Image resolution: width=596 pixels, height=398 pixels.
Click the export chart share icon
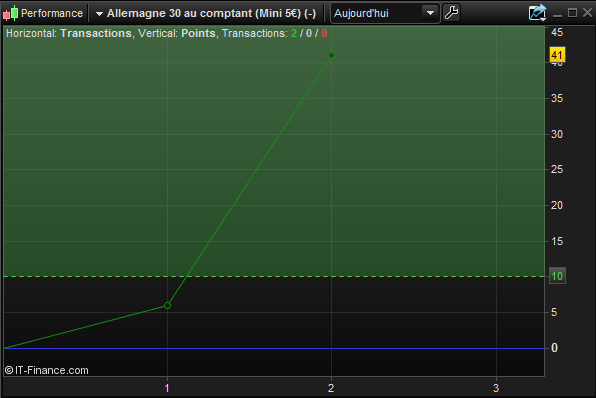[x=537, y=13]
